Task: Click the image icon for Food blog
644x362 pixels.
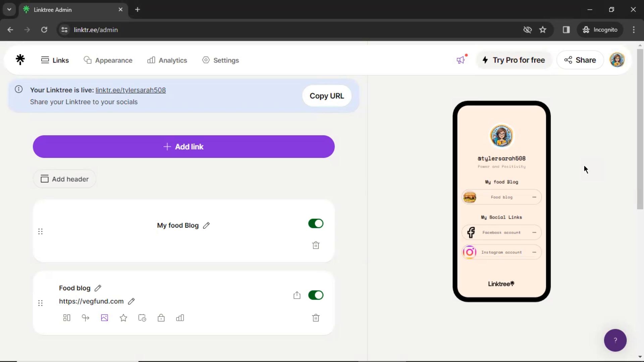Action: [x=104, y=317]
